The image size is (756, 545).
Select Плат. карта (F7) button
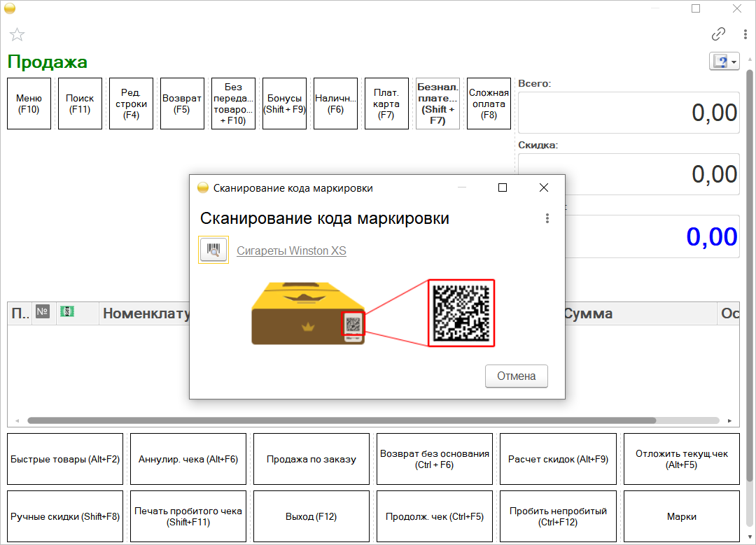[x=386, y=104]
